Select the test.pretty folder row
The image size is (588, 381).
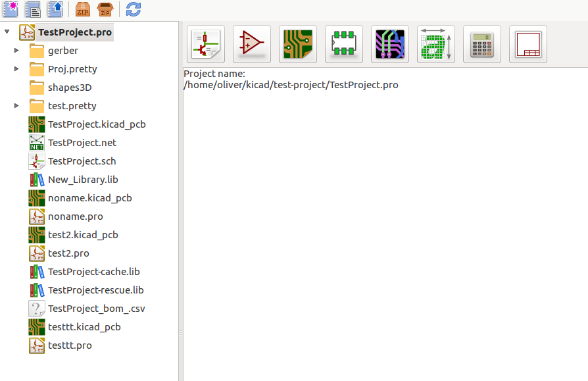point(72,106)
